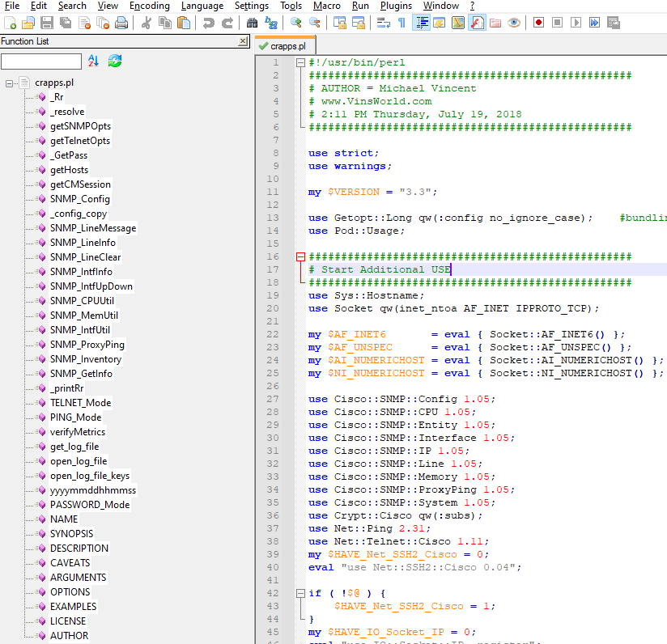Start recording a macro
The image size is (667, 644).
[538, 23]
